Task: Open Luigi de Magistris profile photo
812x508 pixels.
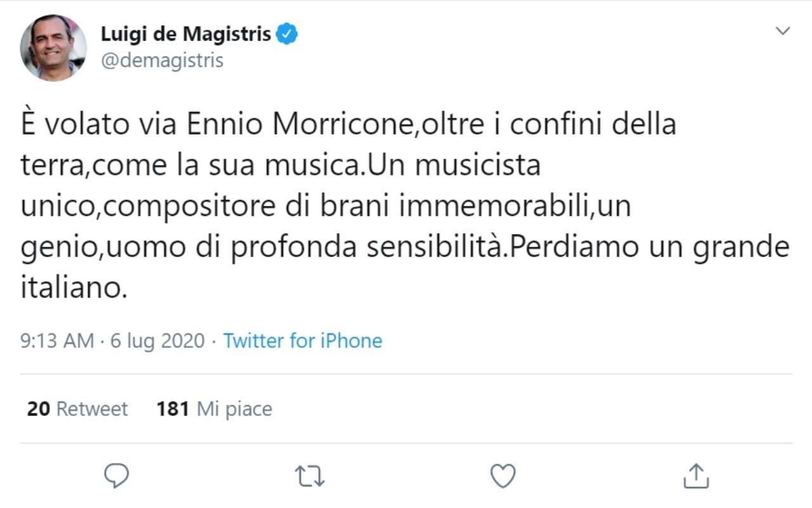Action: tap(53, 48)
